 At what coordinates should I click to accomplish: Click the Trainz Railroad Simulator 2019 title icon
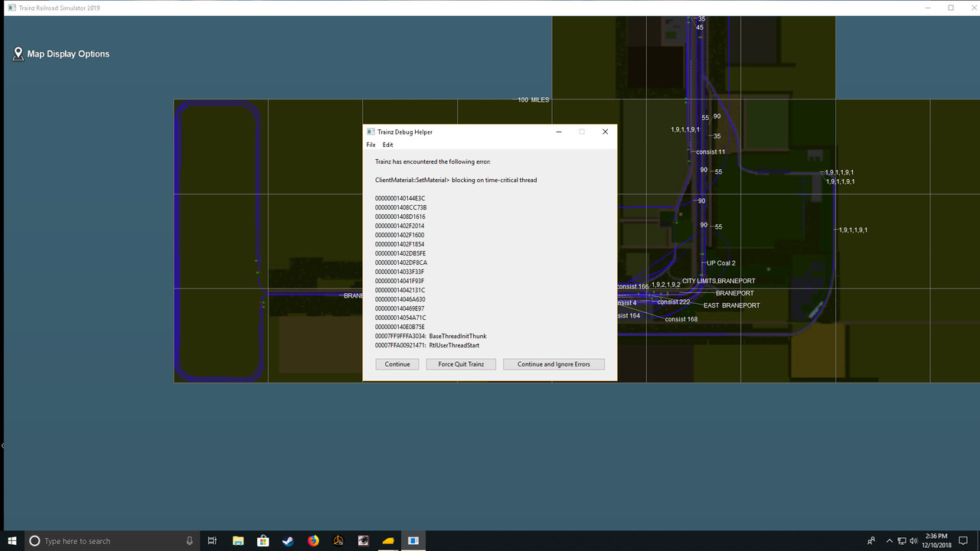click(x=11, y=8)
